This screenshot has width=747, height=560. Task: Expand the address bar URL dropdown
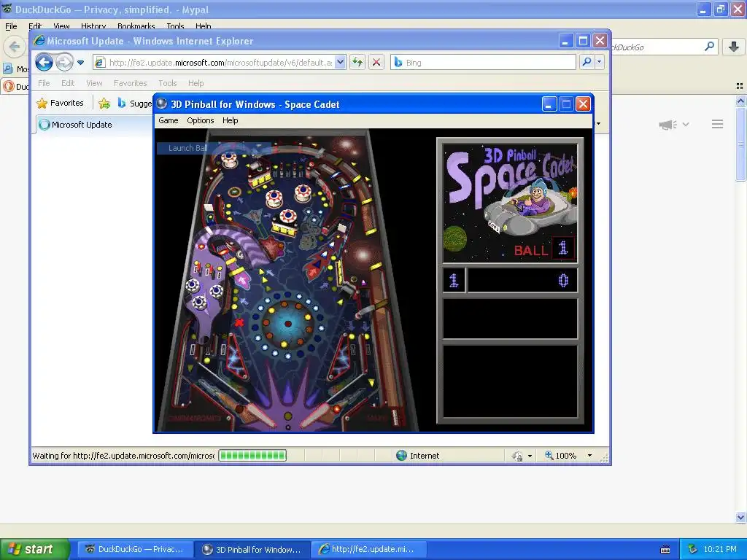[340, 63]
